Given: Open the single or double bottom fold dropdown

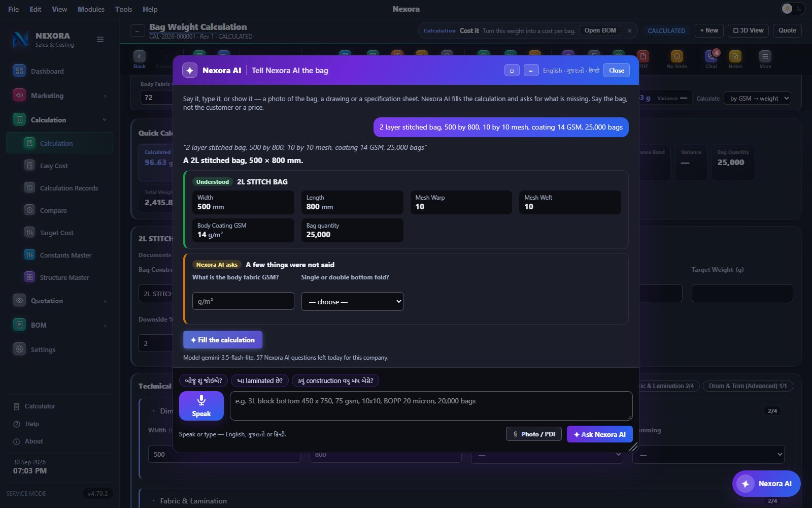Looking at the screenshot, I should pyautogui.click(x=352, y=301).
